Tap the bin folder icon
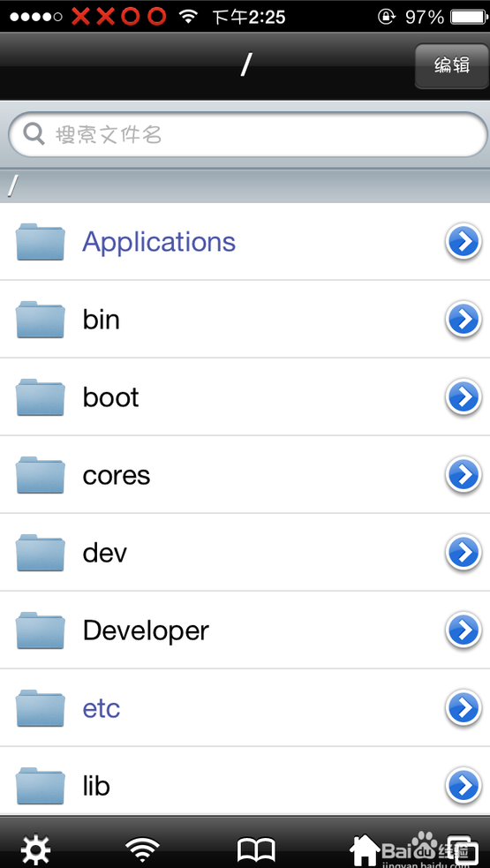 (41, 320)
